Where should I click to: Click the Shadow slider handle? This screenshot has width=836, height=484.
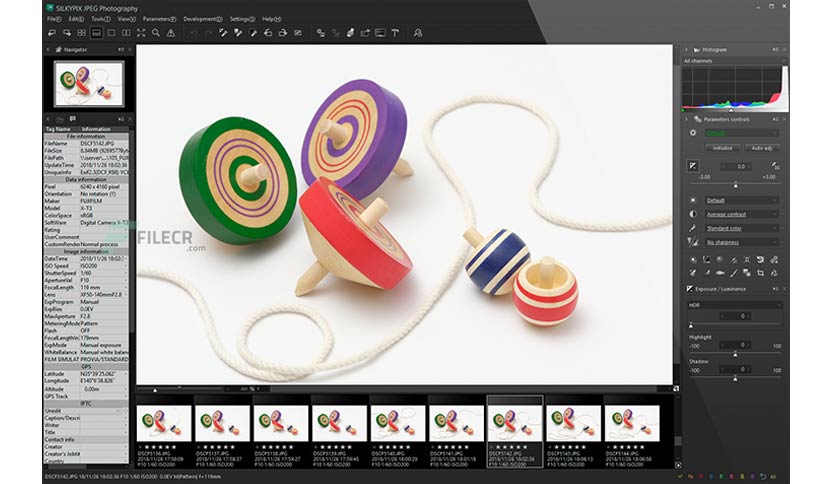(735, 378)
